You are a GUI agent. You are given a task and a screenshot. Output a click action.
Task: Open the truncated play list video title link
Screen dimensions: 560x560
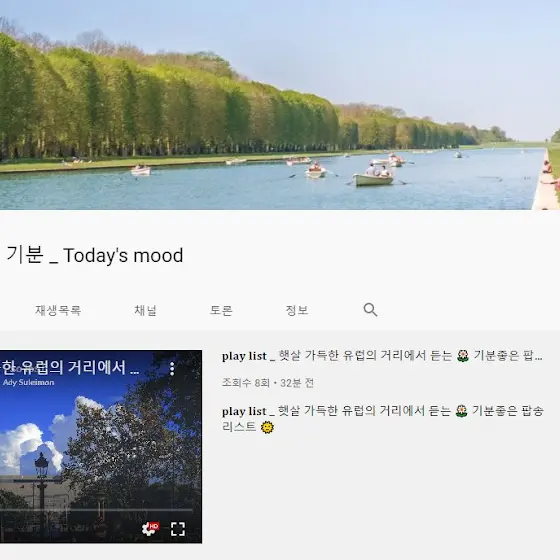(382, 356)
